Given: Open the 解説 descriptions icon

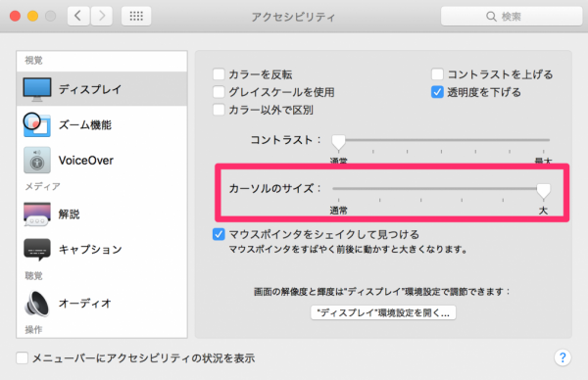Looking at the screenshot, I should point(37,214).
